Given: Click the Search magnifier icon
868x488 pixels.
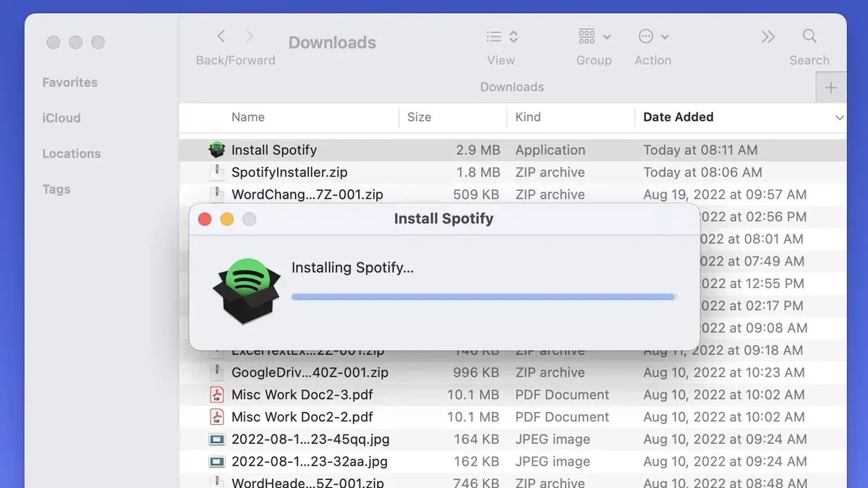Looking at the screenshot, I should 809,36.
